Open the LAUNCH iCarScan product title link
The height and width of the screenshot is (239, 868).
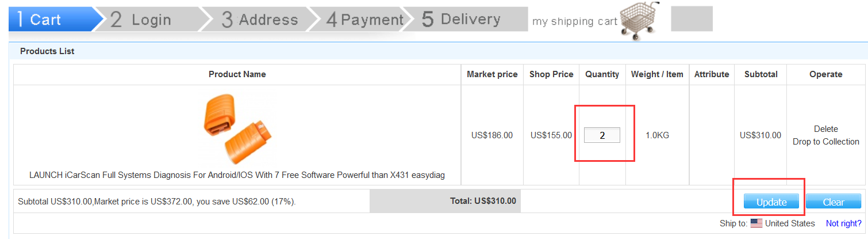tap(237, 174)
